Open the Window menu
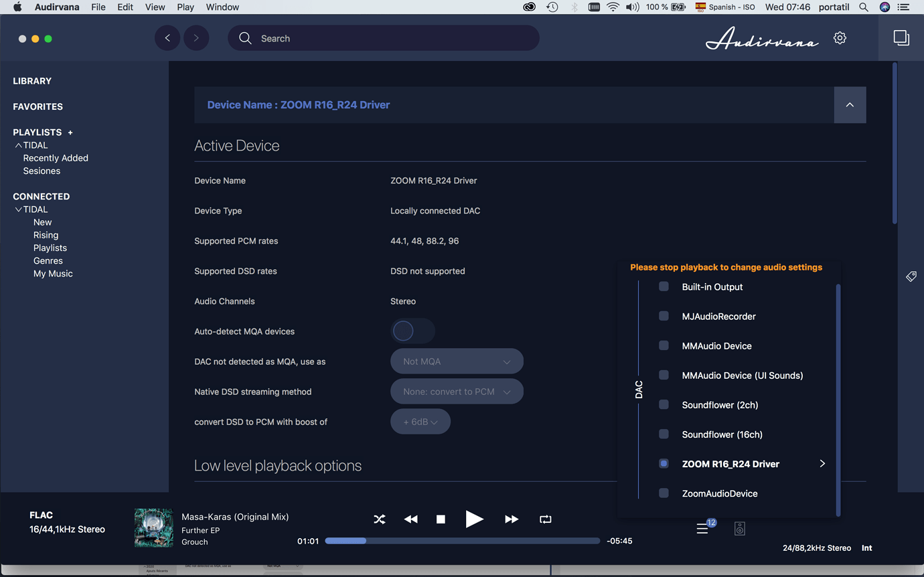Image resolution: width=924 pixels, height=577 pixels. 222,7
